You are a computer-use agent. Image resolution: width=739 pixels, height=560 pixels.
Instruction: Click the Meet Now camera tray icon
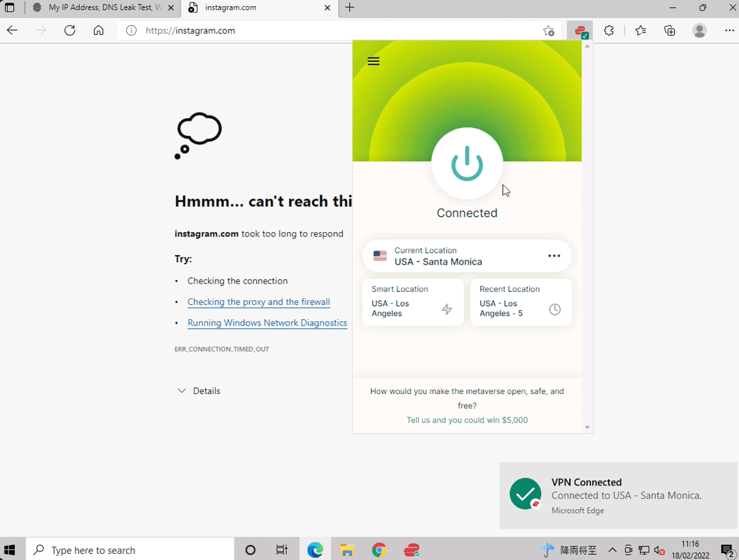(x=628, y=550)
